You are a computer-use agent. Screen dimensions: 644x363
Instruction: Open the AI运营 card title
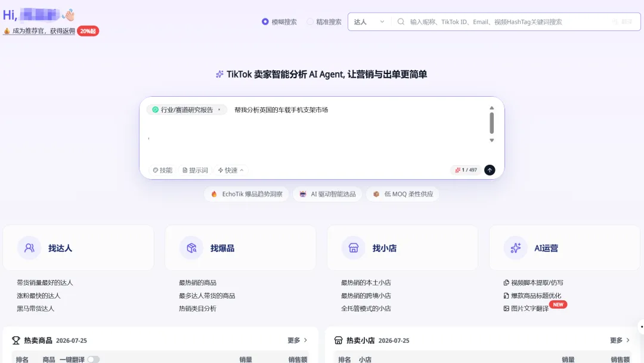click(546, 248)
